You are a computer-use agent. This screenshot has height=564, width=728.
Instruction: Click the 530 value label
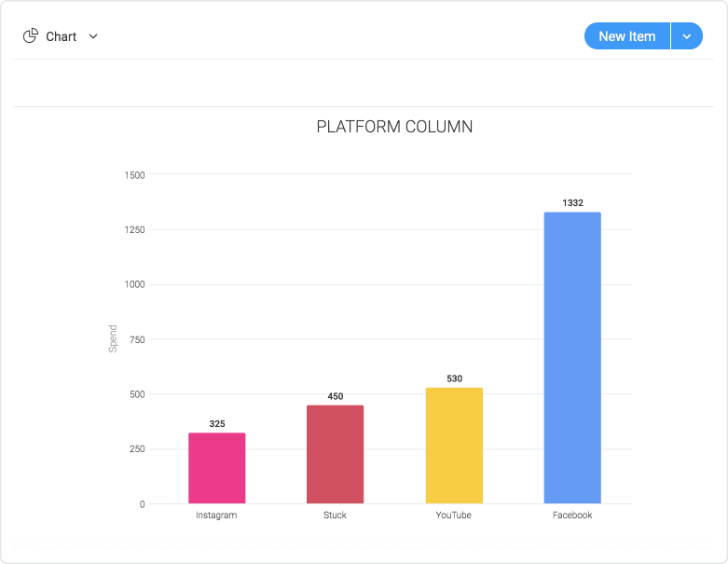tap(455, 378)
